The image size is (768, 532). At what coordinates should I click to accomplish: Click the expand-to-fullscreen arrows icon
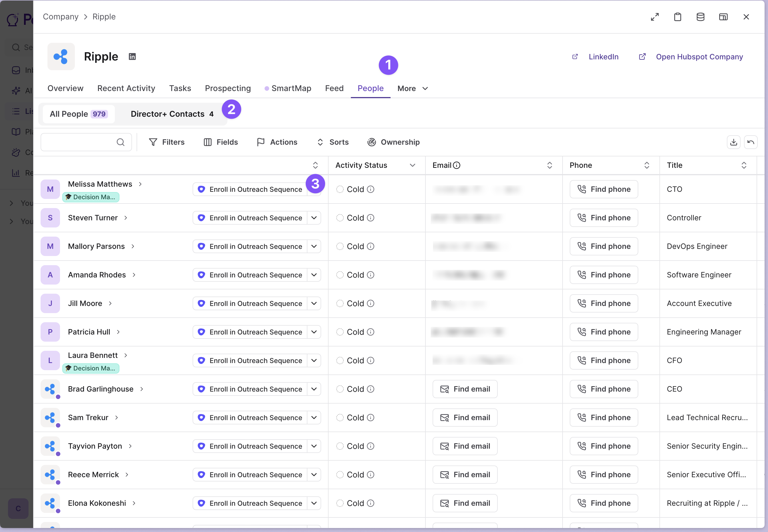click(x=655, y=17)
